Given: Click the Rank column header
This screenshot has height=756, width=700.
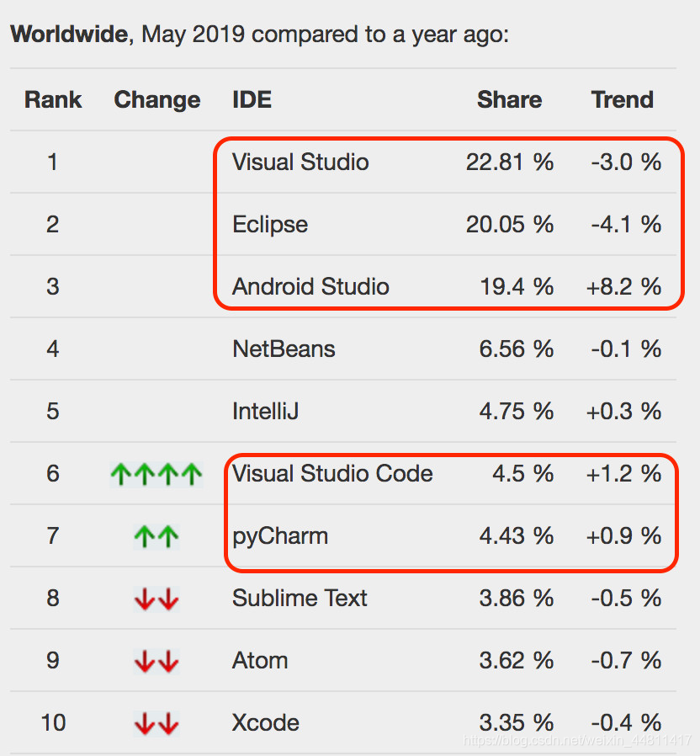Looking at the screenshot, I should pyautogui.click(x=53, y=100).
